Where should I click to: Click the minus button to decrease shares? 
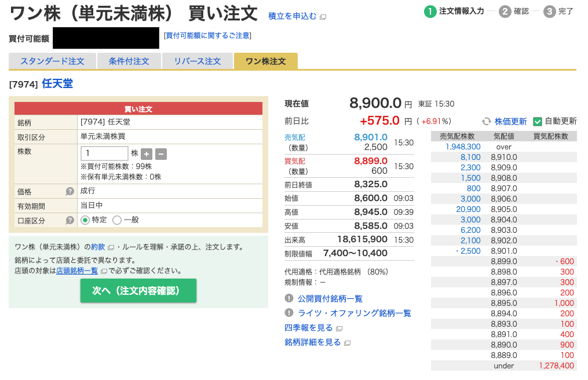pos(161,154)
